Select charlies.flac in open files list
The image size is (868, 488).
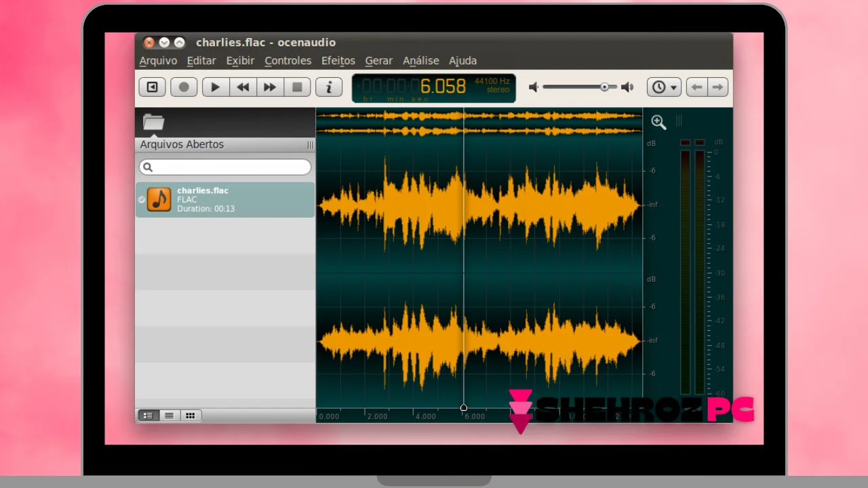coord(225,199)
